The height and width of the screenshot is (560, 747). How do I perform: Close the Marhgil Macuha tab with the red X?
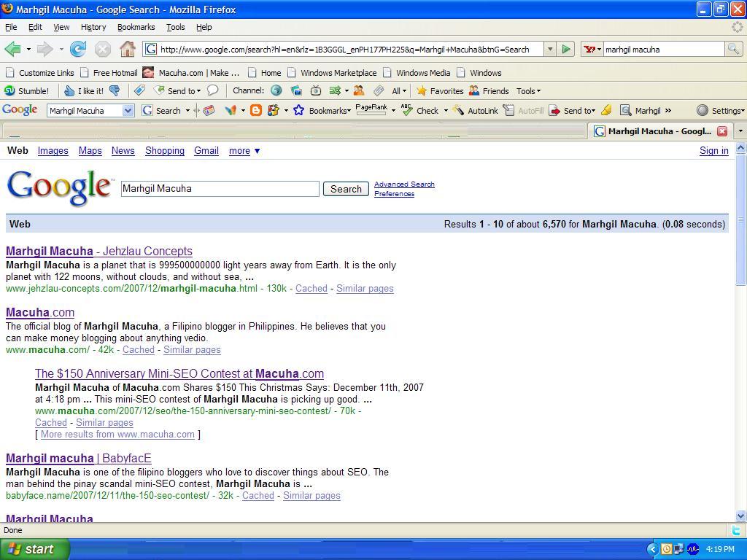(x=722, y=131)
